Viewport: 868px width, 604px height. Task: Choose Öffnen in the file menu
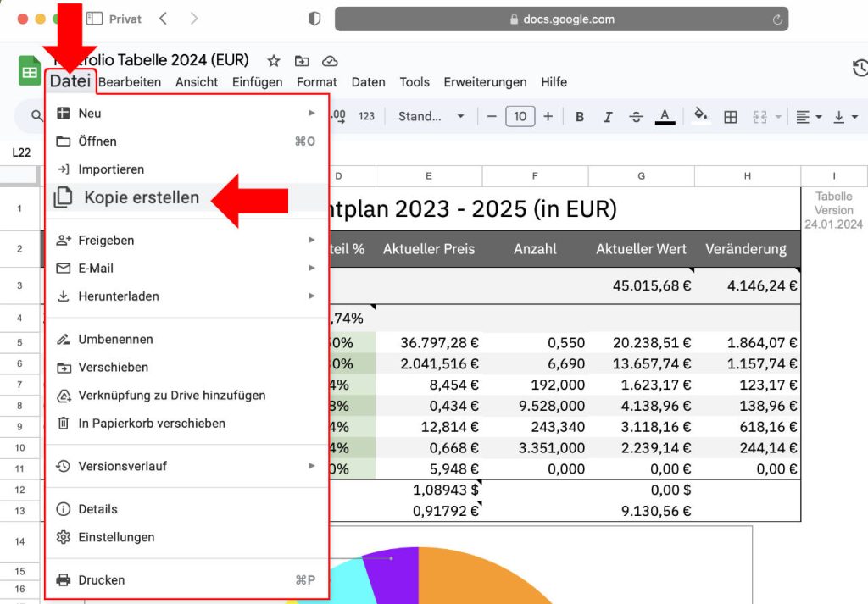pyautogui.click(x=187, y=141)
